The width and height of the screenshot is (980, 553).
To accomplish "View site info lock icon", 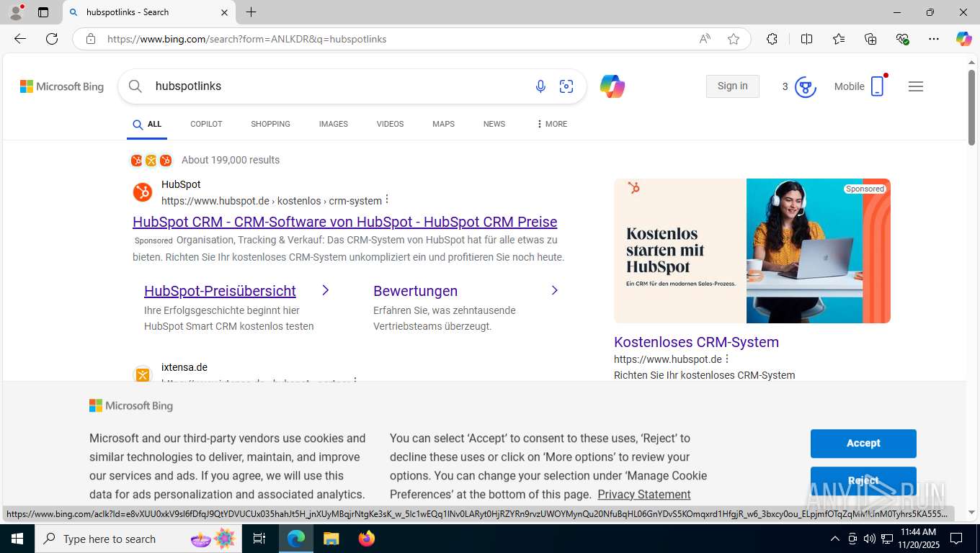I will point(91,39).
